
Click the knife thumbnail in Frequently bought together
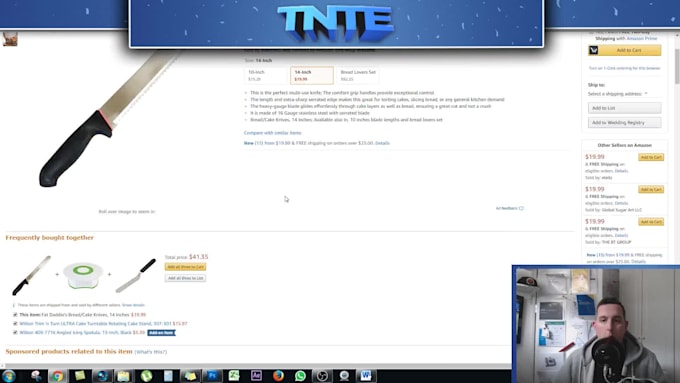click(x=31, y=275)
